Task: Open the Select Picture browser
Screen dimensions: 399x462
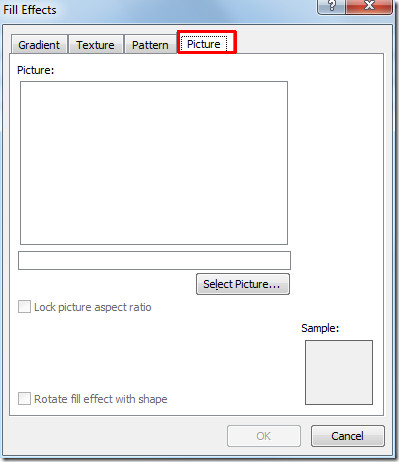Action: 243,284
